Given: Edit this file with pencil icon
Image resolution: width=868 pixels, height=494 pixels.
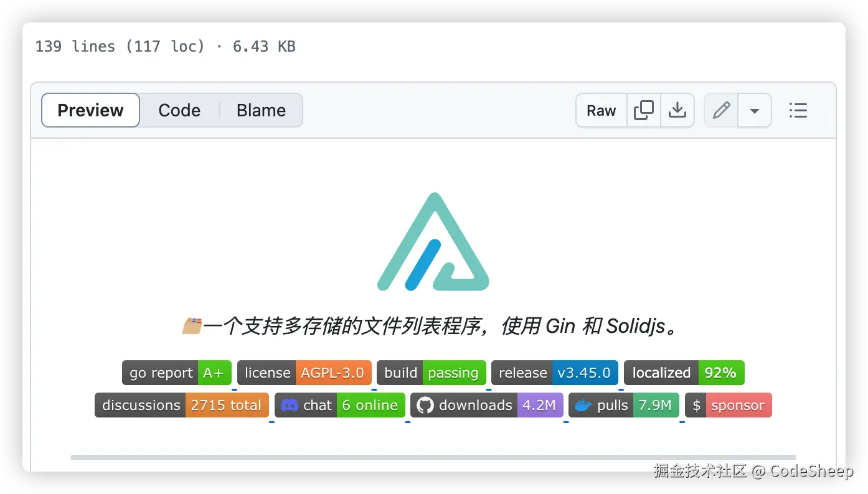Looking at the screenshot, I should pos(721,110).
